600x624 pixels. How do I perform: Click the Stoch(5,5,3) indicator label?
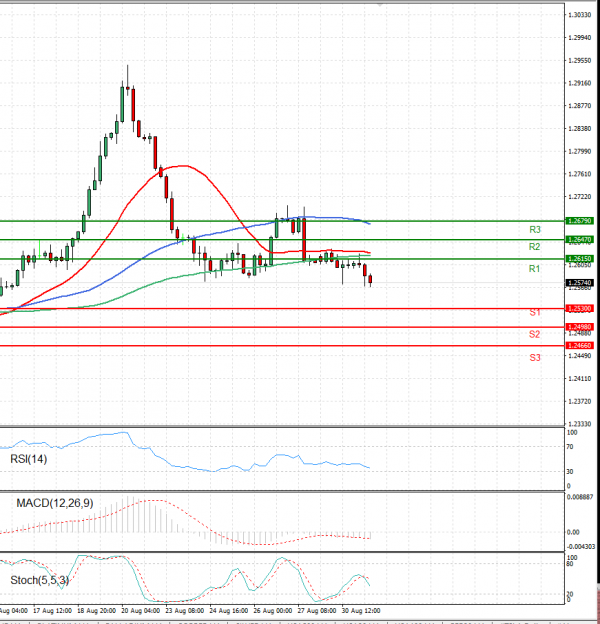click(x=39, y=580)
